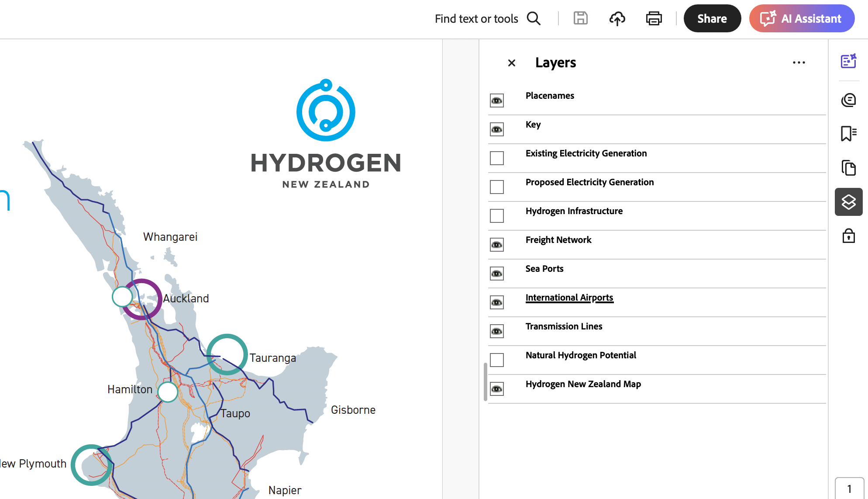This screenshot has width=868, height=499.
Task: Open the protect document tool
Action: click(x=848, y=236)
